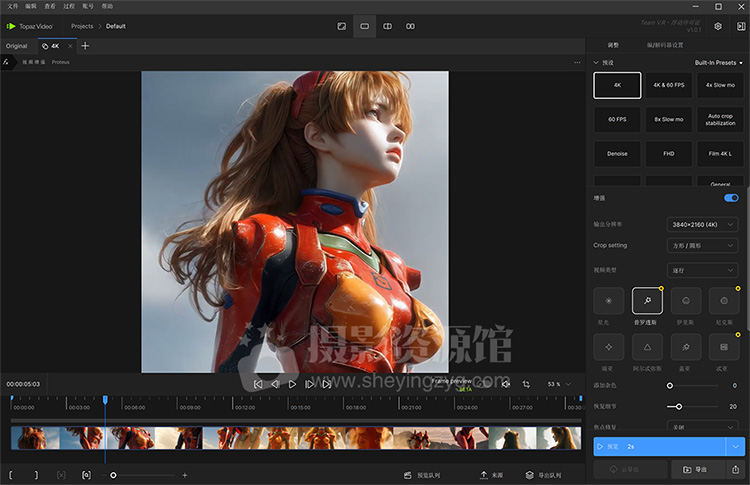Switch to side-by-side comparison view
Image resolution: width=750 pixels, height=485 pixels.
click(410, 26)
